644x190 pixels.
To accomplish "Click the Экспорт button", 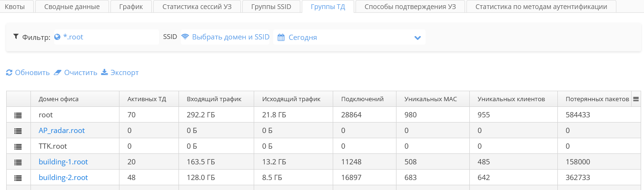I will pos(120,73).
